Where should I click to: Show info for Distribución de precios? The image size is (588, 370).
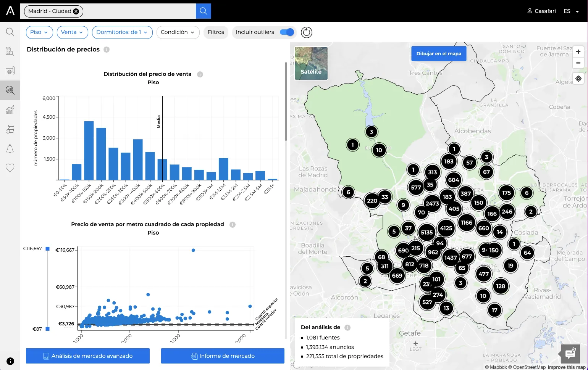(x=107, y=50)
